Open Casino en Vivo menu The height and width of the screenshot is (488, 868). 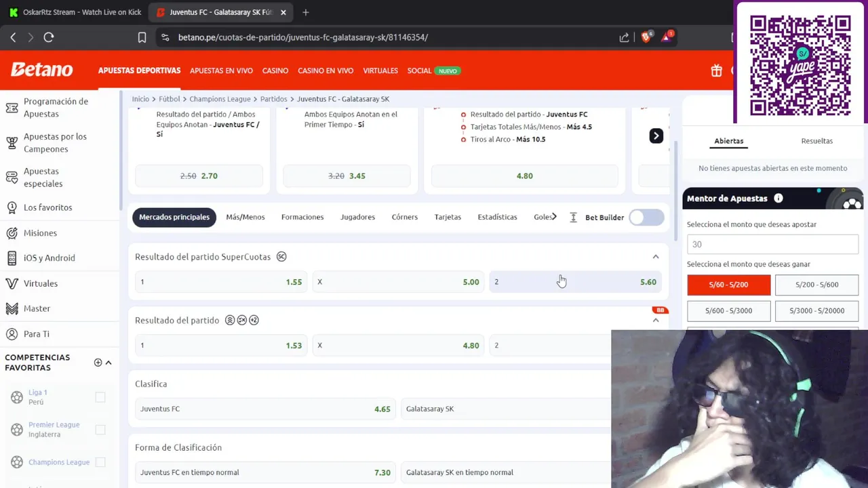pyautogui.click(x=325, y=70)
